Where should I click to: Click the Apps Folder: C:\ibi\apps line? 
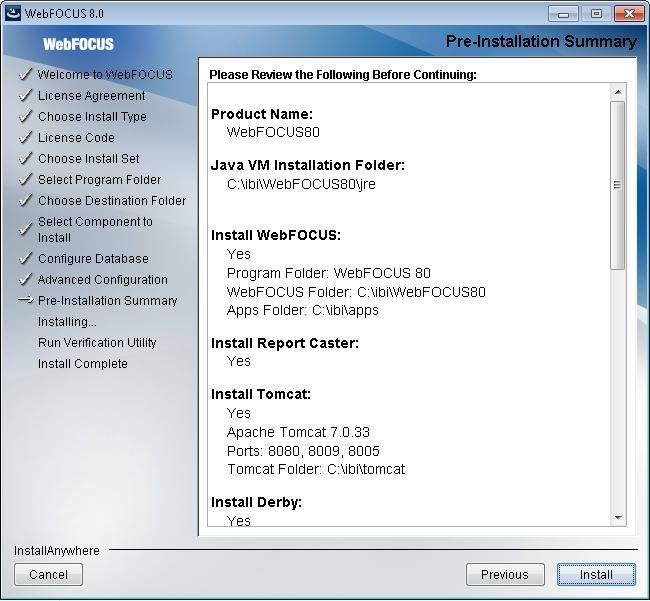303,310
